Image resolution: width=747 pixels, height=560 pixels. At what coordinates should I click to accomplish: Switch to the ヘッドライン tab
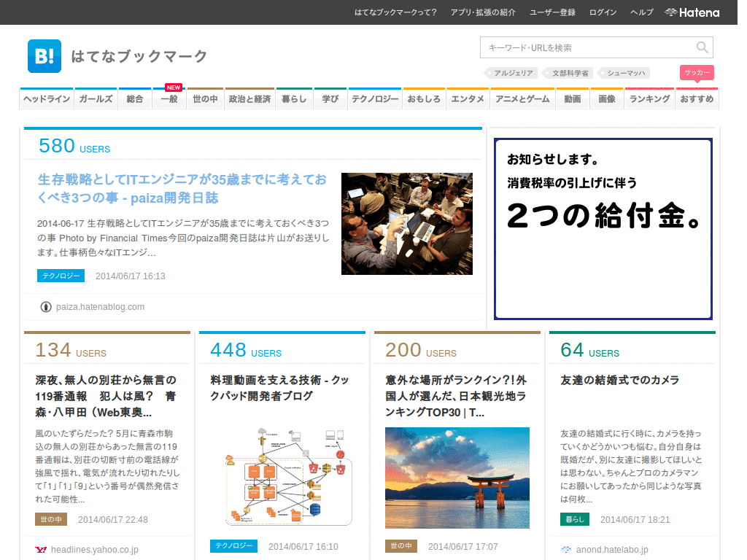[x=47, y=99]
